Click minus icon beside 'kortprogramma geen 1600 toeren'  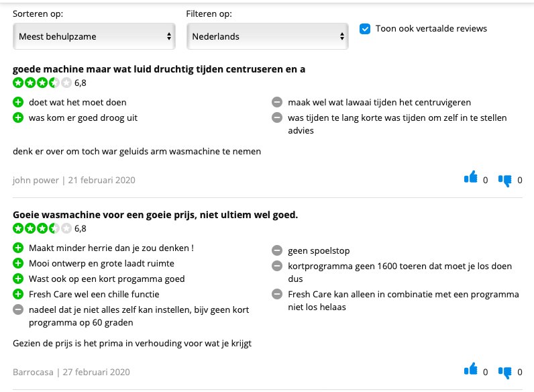coord(276,266)
